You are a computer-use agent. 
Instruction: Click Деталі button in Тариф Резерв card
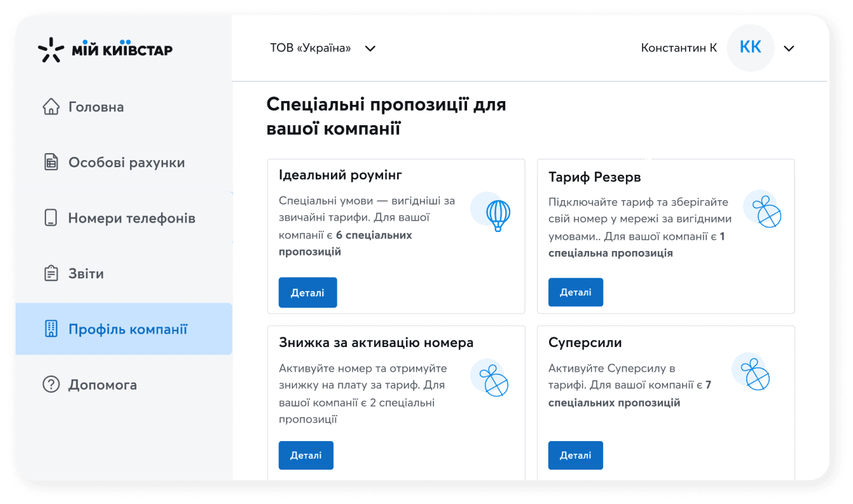pyautogui.click(x=576, y=292)
